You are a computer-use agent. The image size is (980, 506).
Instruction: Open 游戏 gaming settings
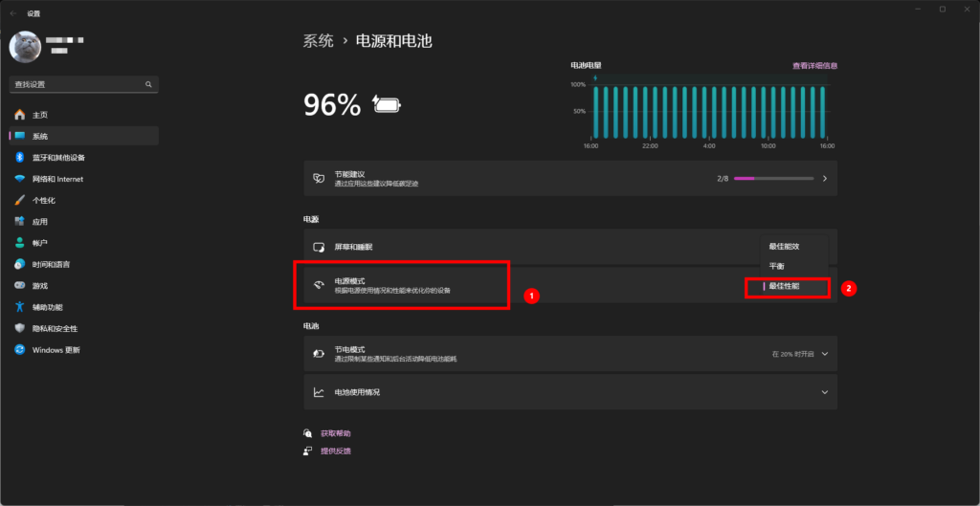(x=39, y=285)
